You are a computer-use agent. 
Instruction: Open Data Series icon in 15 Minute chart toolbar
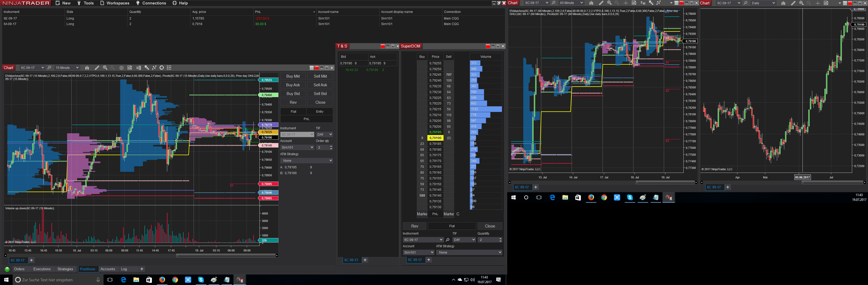[x=147, y=68]
